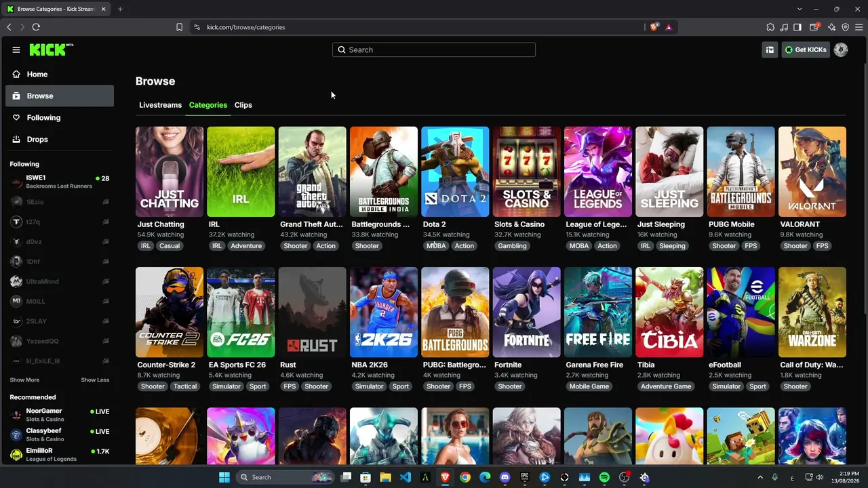Open the Brave Wallet icon
The image size is (868, 488).
[x=815, y=27]
